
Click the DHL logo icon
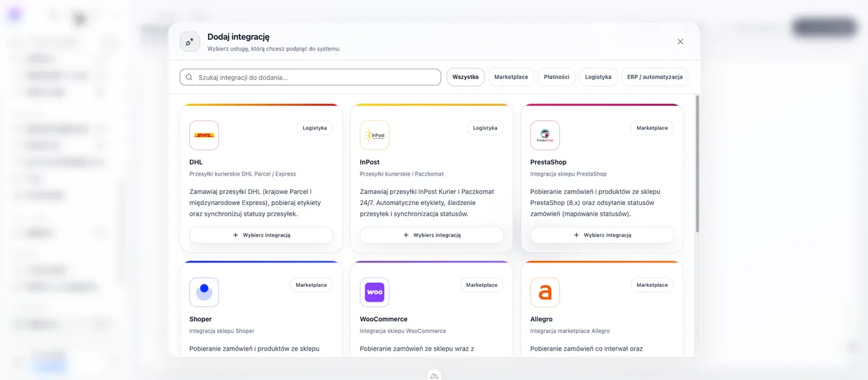pyautogui.click(x=204, y=135)
